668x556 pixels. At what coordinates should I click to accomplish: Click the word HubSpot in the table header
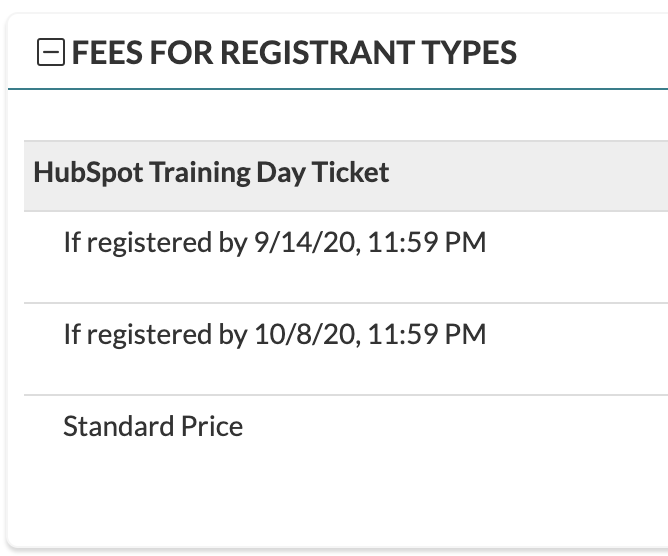88,173
